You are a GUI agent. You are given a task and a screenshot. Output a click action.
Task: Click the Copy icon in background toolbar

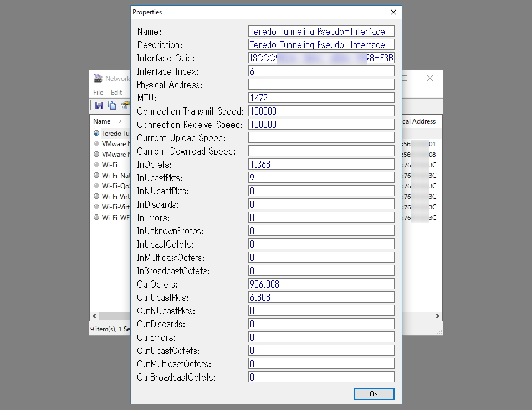[112, 105]
